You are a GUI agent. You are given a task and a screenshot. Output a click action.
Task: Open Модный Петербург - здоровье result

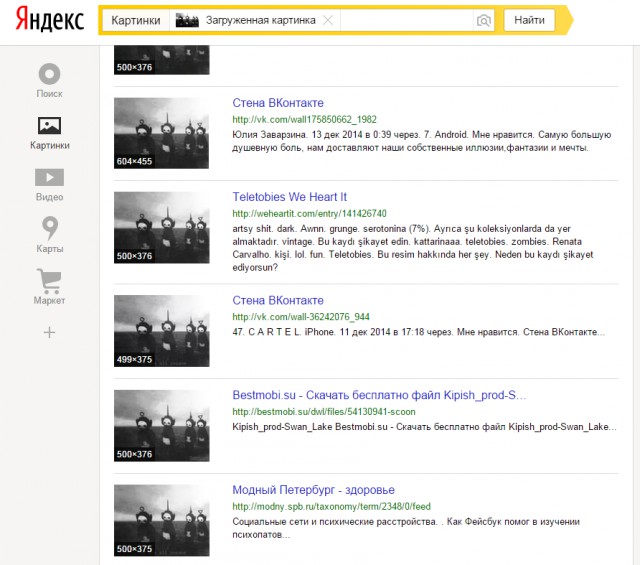pyautogui.click(x=313, y=490)
